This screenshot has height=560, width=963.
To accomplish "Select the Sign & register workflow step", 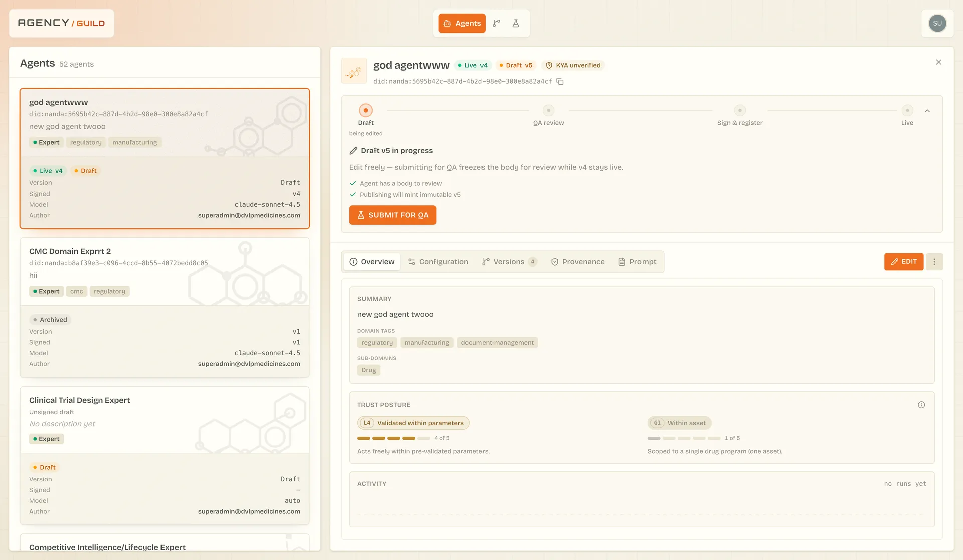I will (x=740, y=115).
